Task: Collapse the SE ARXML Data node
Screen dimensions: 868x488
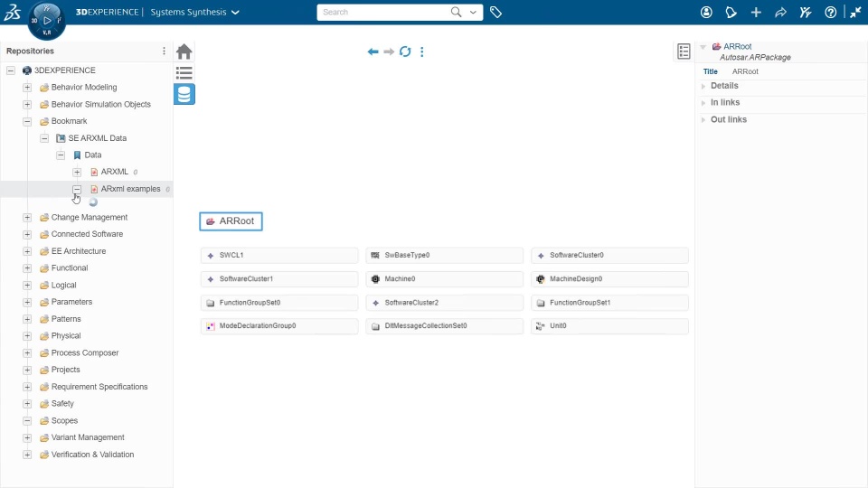Action: [44, 138]
